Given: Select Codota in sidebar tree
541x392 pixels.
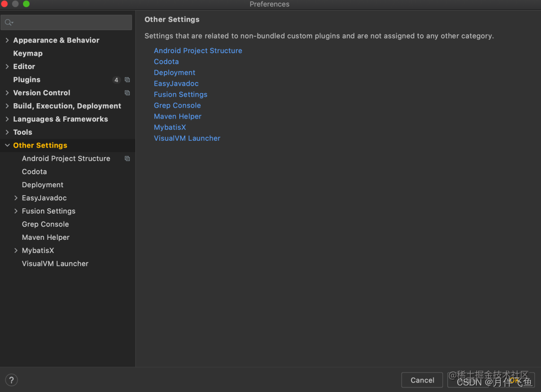Looking at the screenshot, I should point(35,172).
